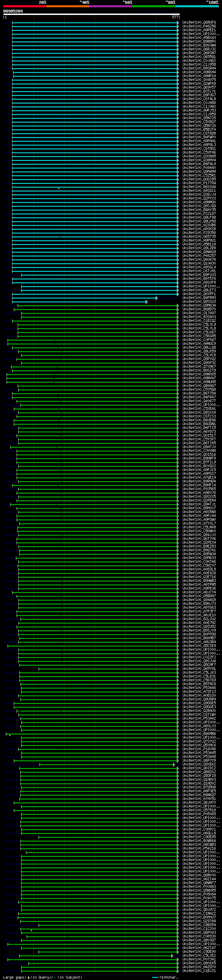Select hit UniRef100_P46257

[x=199, y=256]
